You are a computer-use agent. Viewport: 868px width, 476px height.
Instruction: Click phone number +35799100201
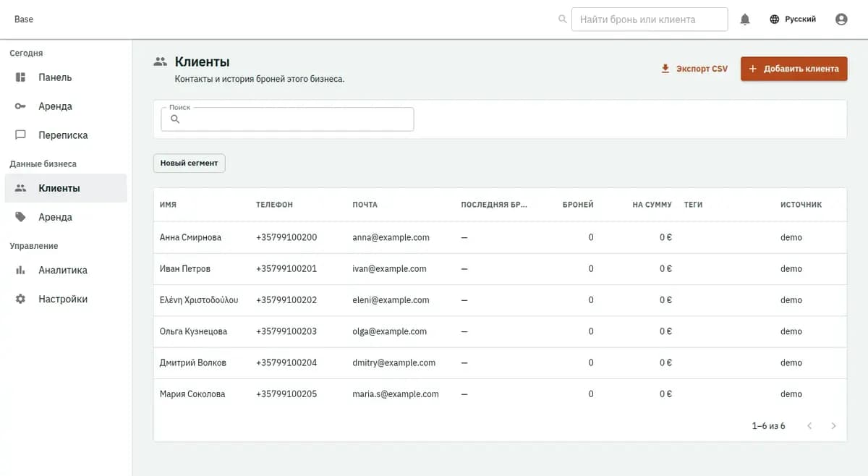click(286, 268)
